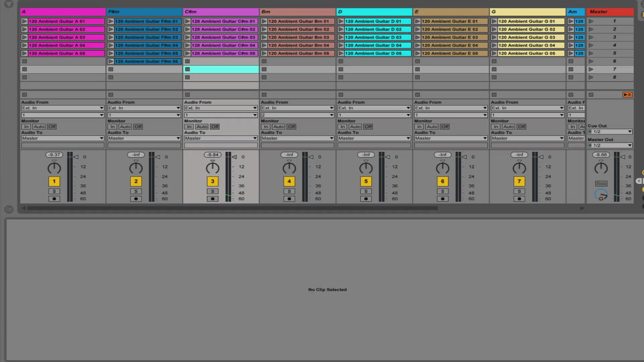
Task: Launch scene 3 in Master track
Action: (x=591, y=38)
